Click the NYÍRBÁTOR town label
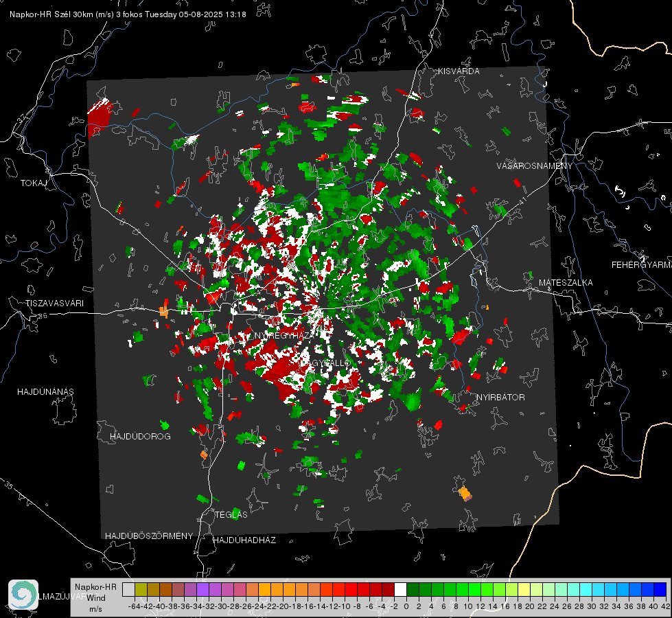This screenshot has height=618, width=672. tap(500, 398)
